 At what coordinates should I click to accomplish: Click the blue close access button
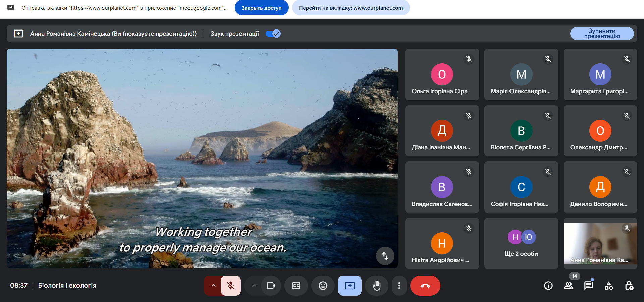click(261, 8)
